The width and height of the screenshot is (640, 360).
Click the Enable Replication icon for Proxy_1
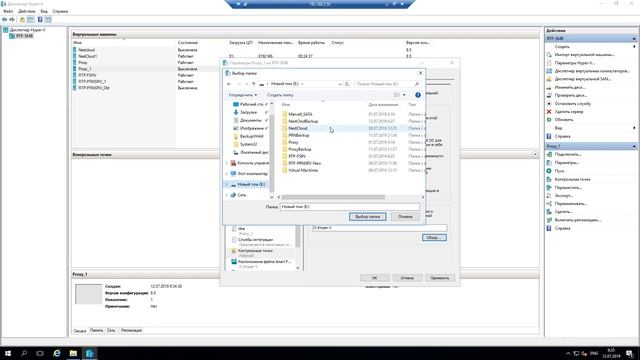click(x=549, y=220)
